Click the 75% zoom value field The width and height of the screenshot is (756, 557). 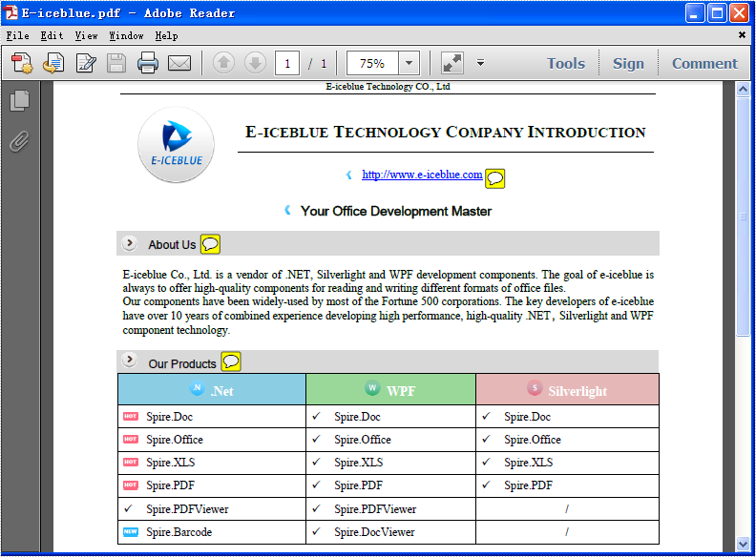372,63
